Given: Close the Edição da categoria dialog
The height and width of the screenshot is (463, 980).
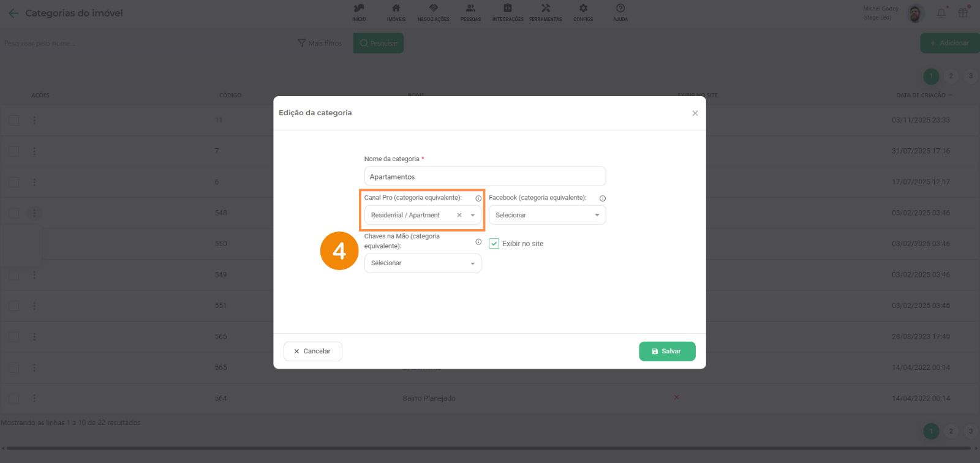Looking at the screenshot, I should (x=695, y=113).
